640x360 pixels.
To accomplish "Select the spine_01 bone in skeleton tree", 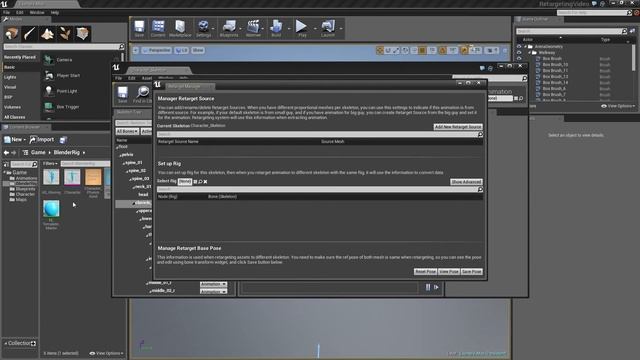I will pos(133,163).
